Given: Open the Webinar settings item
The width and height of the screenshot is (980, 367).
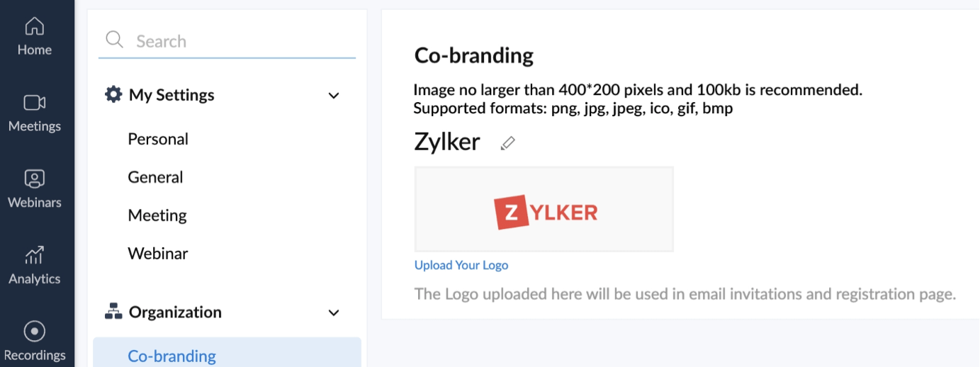Looking at the screenshot, I should coord(158,254).
